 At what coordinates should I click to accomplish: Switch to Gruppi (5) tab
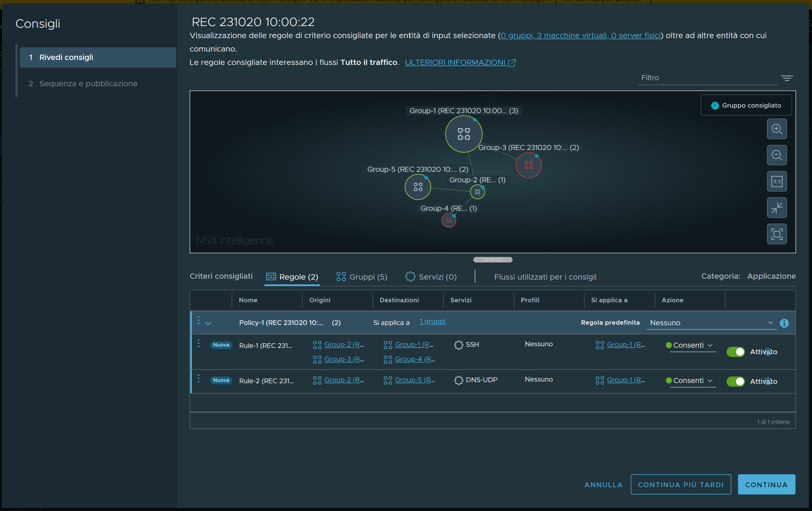362,277
